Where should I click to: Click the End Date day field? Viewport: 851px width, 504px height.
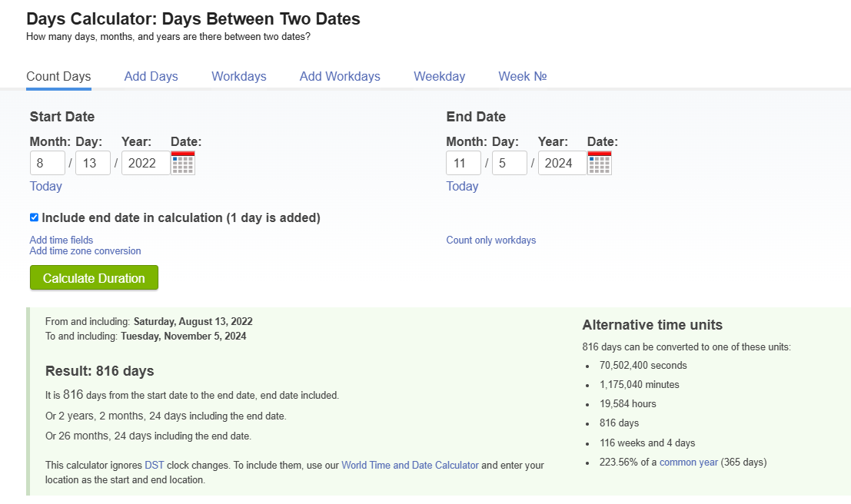pos(509,163)
